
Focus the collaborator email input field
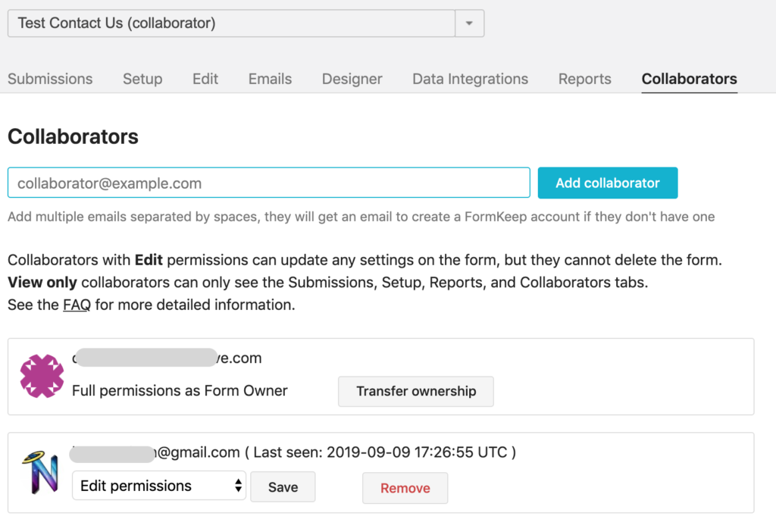268,183
